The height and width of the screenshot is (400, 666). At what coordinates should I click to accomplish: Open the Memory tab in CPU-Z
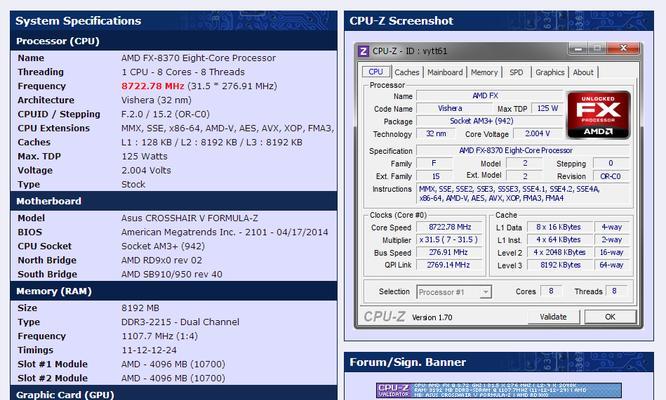(x=484, y=72)
